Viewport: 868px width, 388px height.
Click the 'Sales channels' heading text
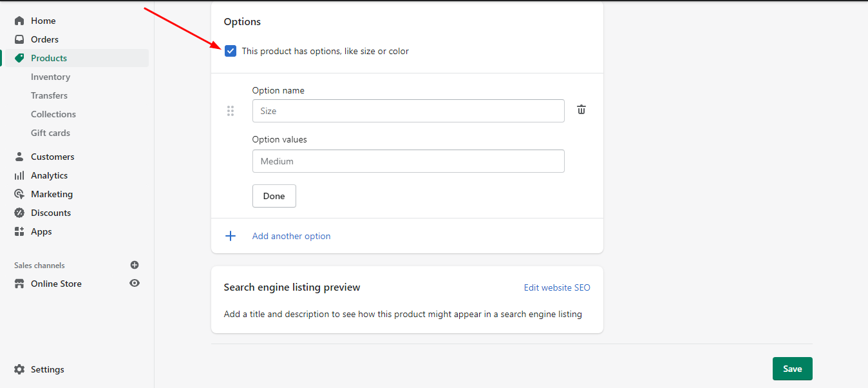tap(39, 266)
